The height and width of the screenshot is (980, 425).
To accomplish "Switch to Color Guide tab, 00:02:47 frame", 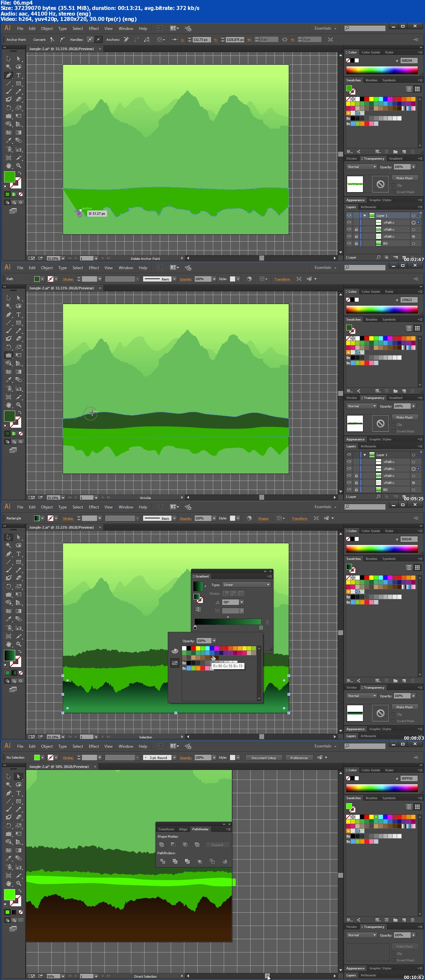I will [x=370, y=52].
